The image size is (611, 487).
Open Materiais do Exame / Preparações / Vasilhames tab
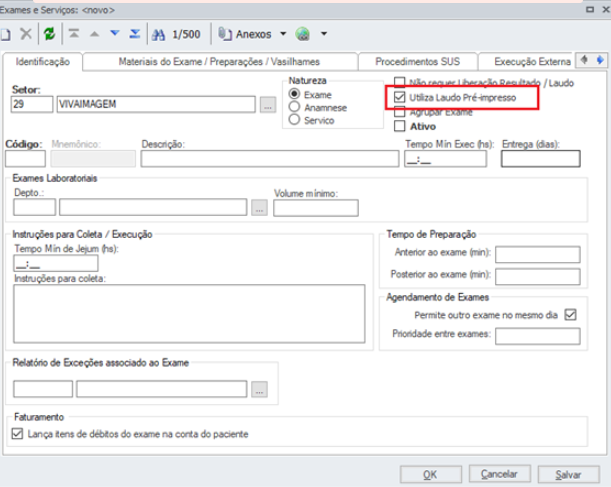[x=219, y=62]
